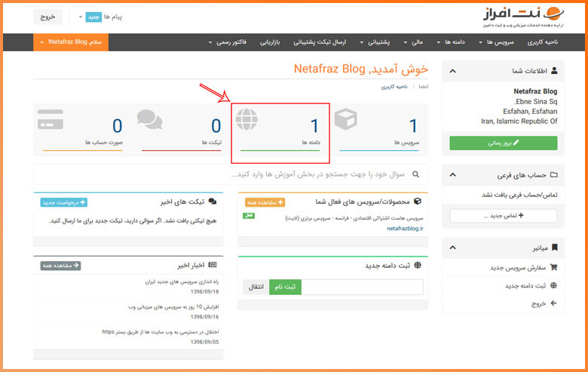Click the shopping cart icon for new service order
This screenshot has width=588, height=372.
(x=553, y=267)
